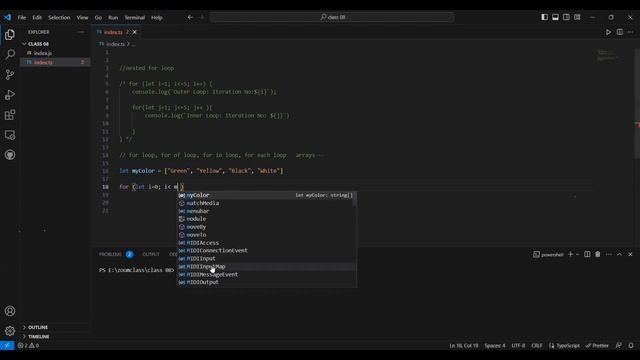The height and width of the screenshot is (360, 640).
Task: Open the editor More Actions menu
Action: [x=631, y=32]
